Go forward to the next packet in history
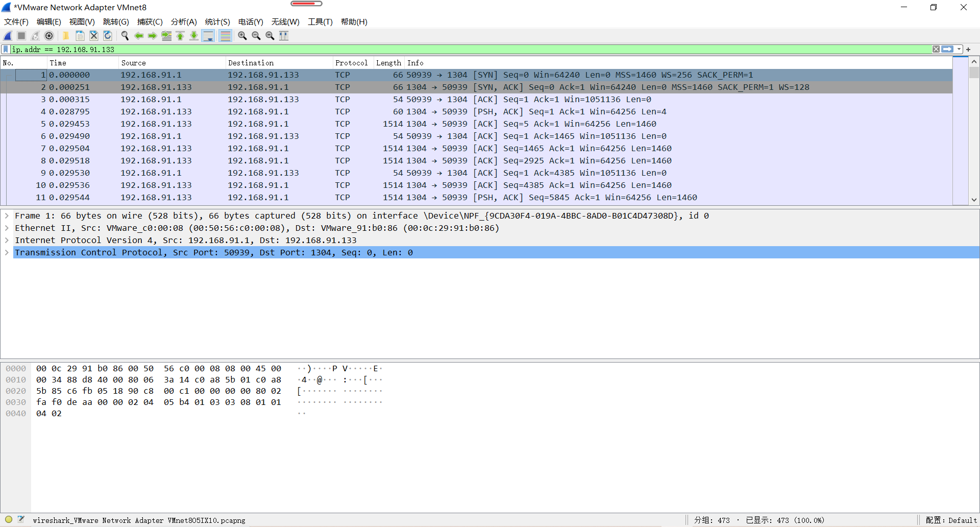The width and height of the screenshot is (980, 527). click(x=153, y=36)
